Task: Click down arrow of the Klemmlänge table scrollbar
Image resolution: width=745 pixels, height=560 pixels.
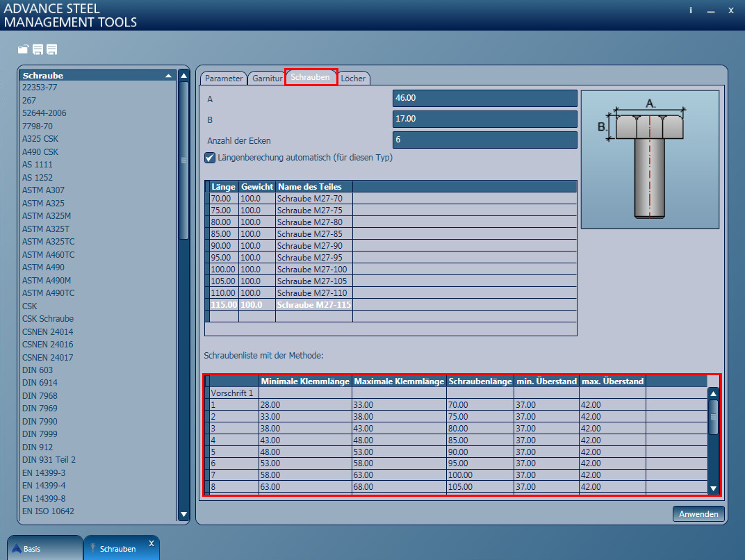Action: pos(713,488)
